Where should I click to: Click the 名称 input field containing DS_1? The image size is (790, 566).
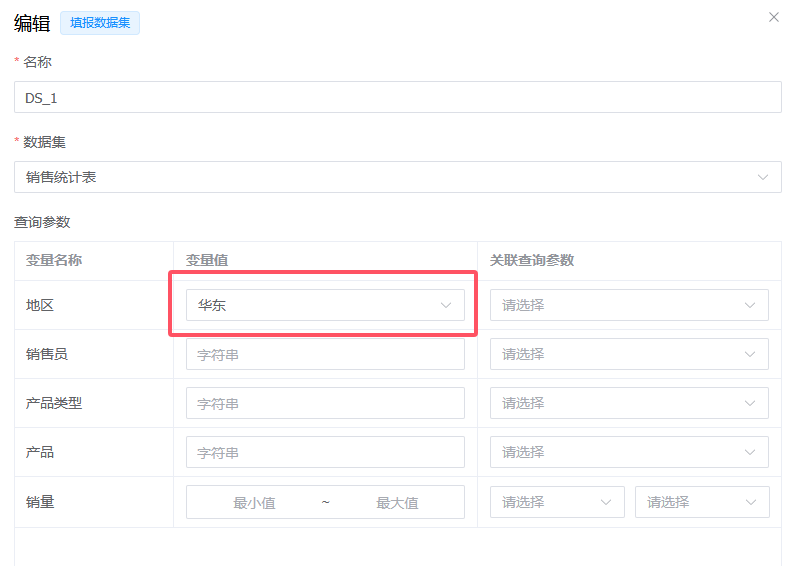pos(397,97)
